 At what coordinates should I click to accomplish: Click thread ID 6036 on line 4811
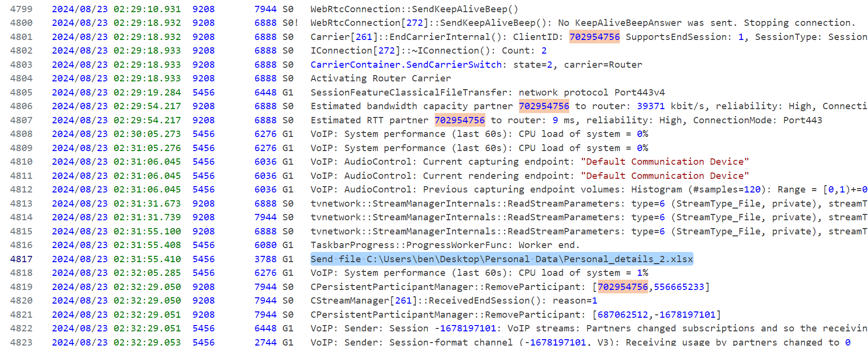pos(266,176)
